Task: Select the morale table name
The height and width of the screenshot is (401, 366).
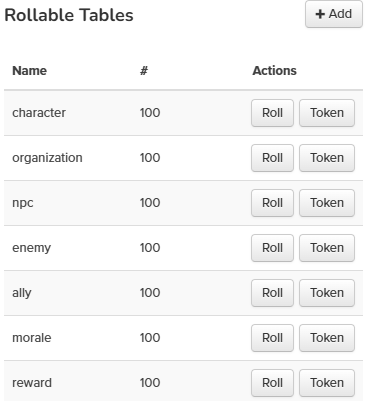Action: [32, 338]
